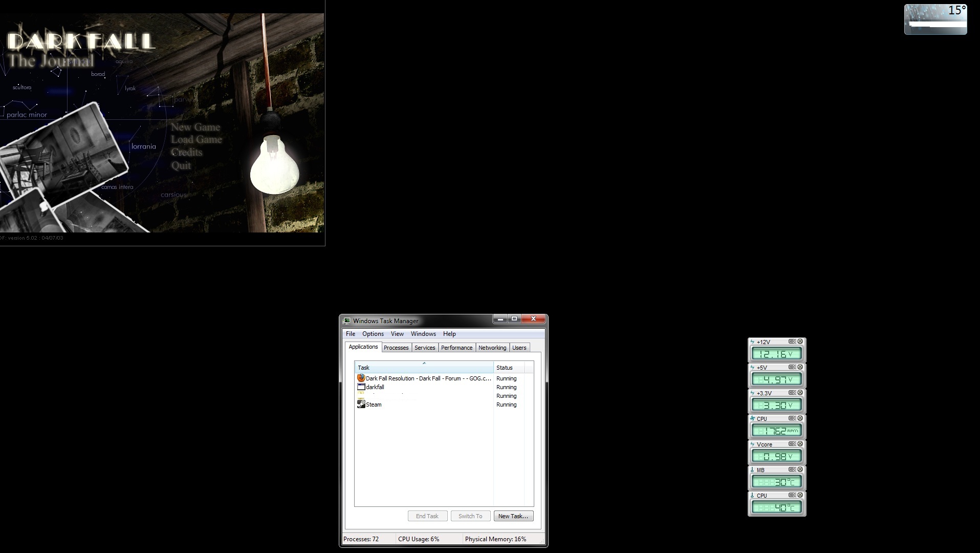Choose Load Game in Dark Fall menu
The width and height of the screenshot is (980, 553).
click(197, 139)
